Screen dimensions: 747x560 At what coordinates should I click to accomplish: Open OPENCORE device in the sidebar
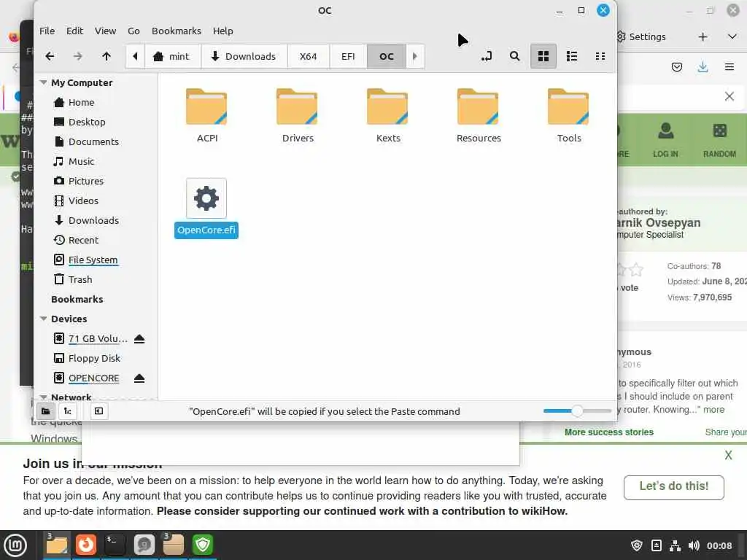(x=93, y=378)
